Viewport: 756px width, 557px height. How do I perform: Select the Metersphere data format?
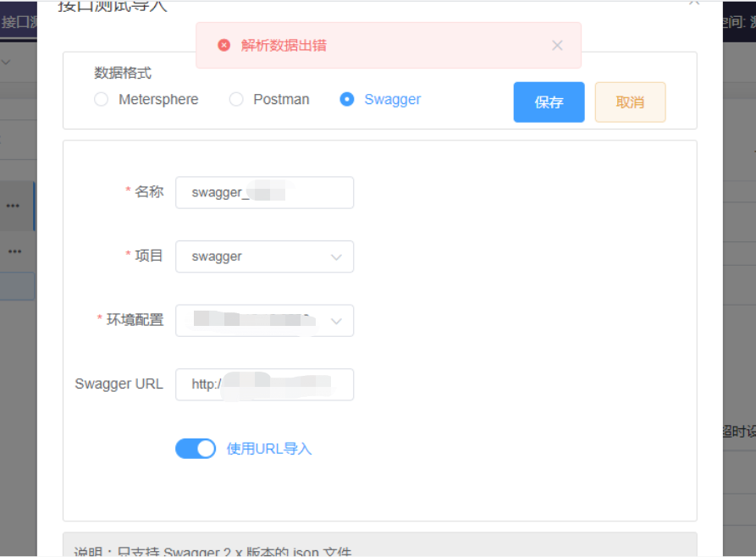click(101, 99)
